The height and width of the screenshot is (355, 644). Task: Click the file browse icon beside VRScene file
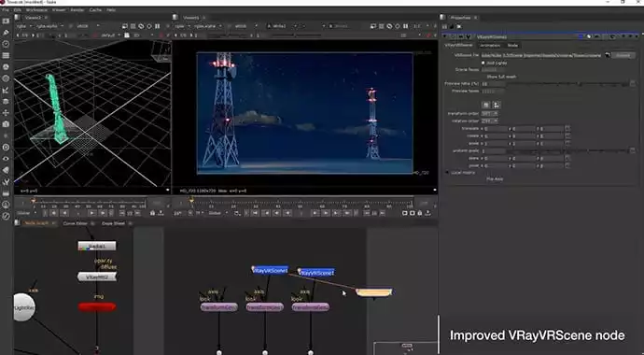click(608, 55)
